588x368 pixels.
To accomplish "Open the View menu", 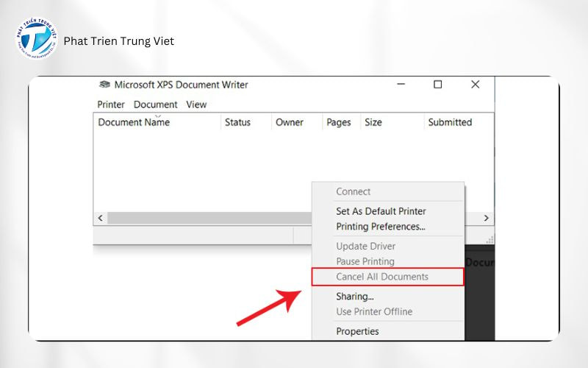I will 196,105.
